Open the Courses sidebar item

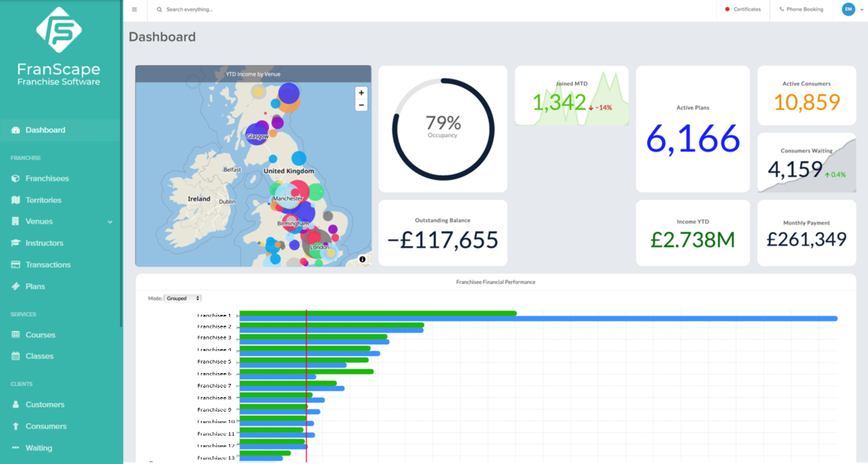[40, 335]
